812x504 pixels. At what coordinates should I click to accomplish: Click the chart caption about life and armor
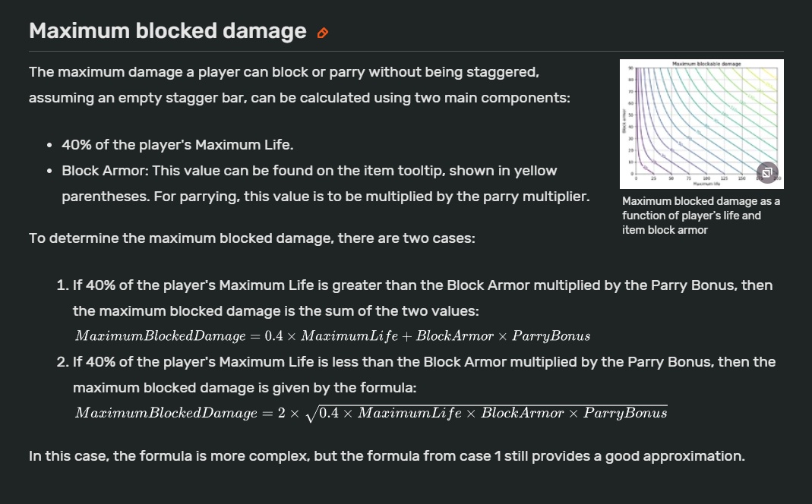point(701,216)
